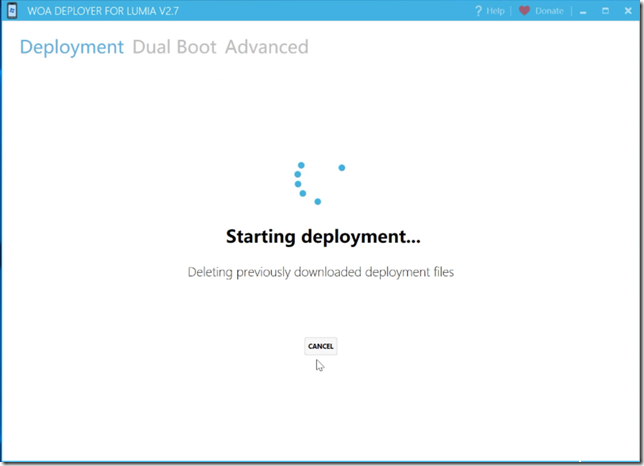The image size is (644, 466).
Task: Click the Donate heart icon
Action: pos(524,11)
